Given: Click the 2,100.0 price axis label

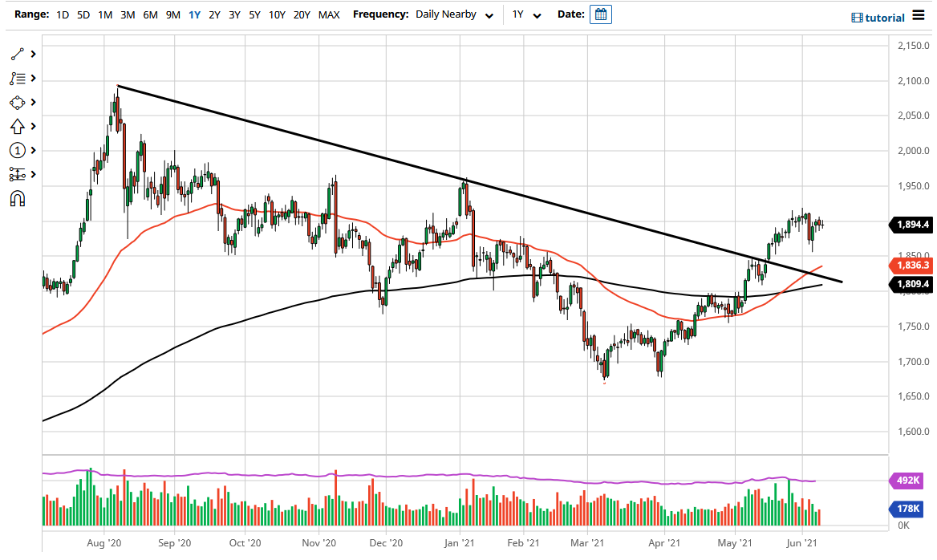Looking at the screenshot, I should (x=914, y=81).
